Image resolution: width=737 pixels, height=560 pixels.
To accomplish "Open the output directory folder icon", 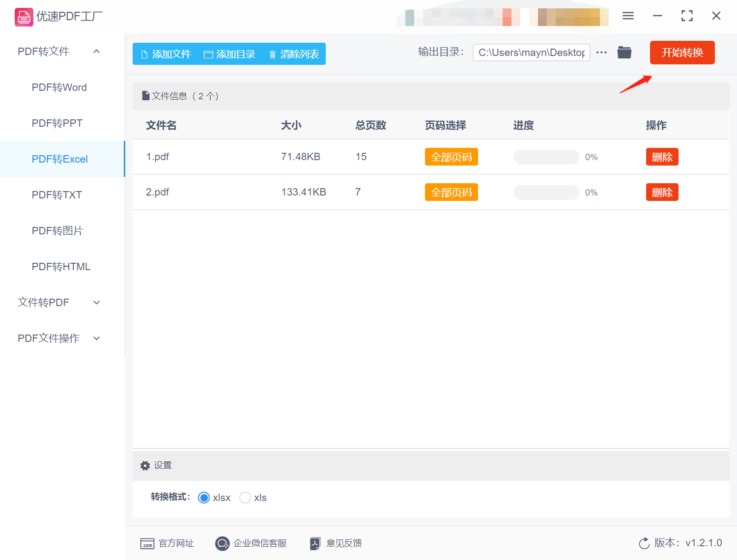I will (624, 52).
